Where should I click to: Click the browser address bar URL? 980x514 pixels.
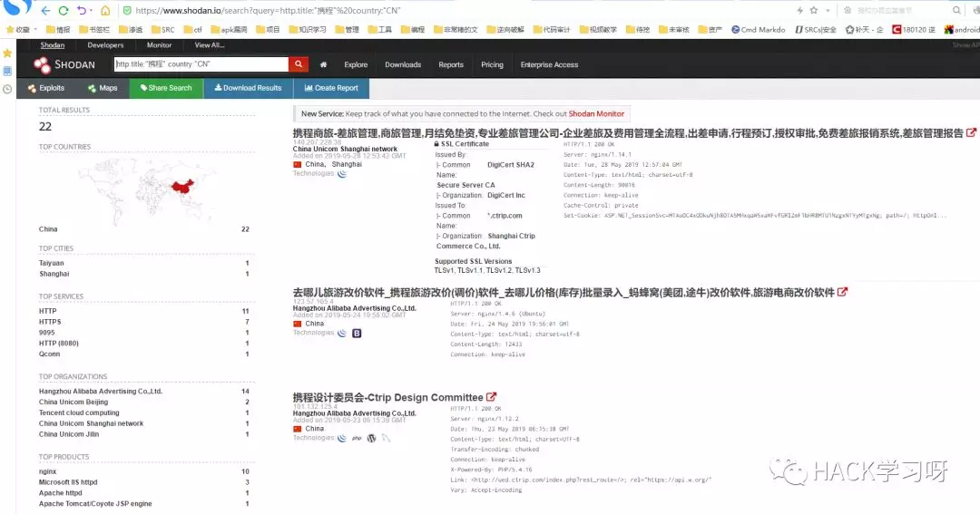[268, 11]
